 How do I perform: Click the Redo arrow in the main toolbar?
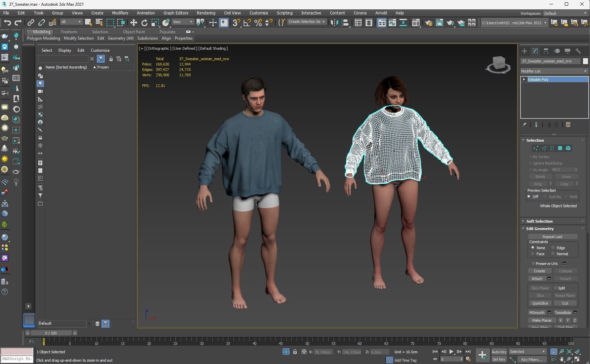click(x=18, y=22)
